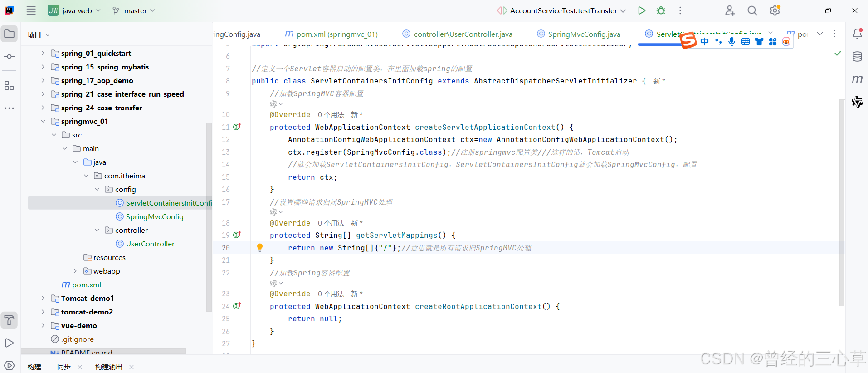The image size is (868, 373).
Task: Show more tool windows ellipsis
Action: (x=9, y=108)
